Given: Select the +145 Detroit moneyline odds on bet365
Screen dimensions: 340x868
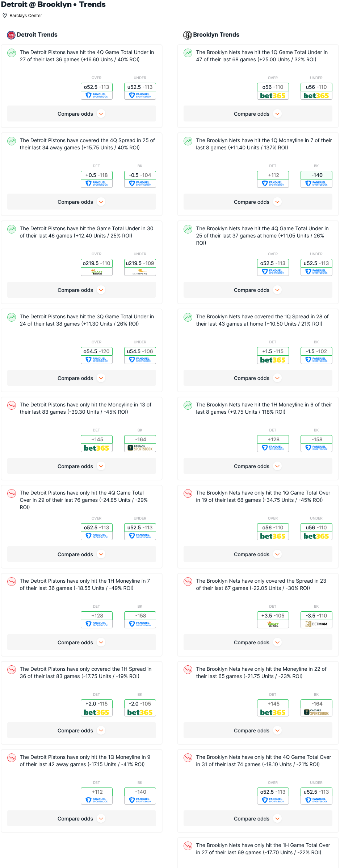Looking at the screenshot, I should (x=97, y=443).
